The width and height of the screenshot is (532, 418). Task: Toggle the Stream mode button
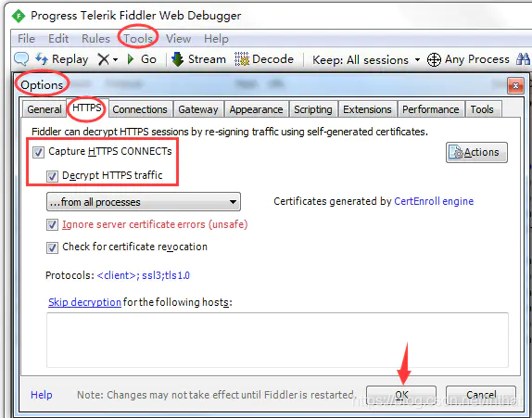coord(199,59)
